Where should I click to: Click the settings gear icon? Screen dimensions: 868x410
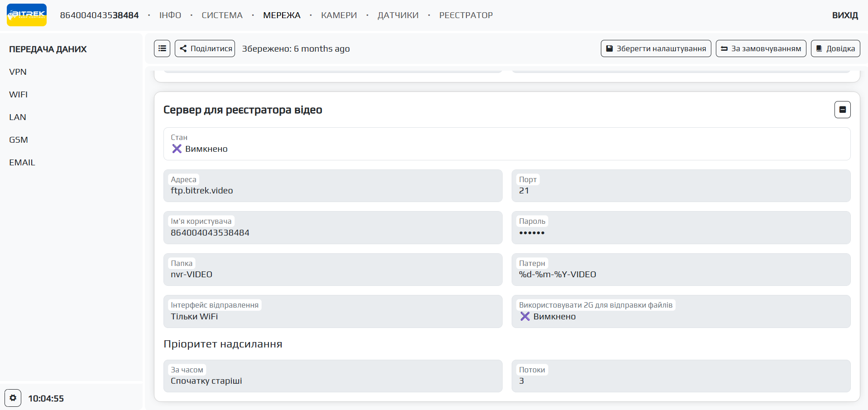pos(13,398)
